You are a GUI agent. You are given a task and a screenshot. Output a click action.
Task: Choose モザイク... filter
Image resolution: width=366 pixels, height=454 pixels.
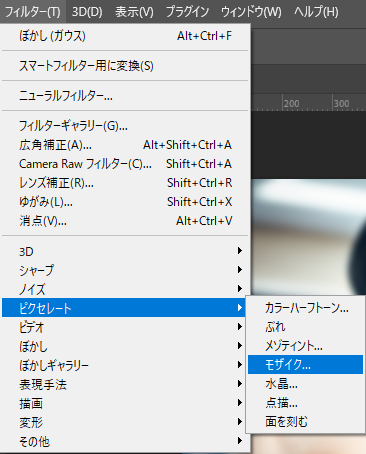[x=305, y=364]
